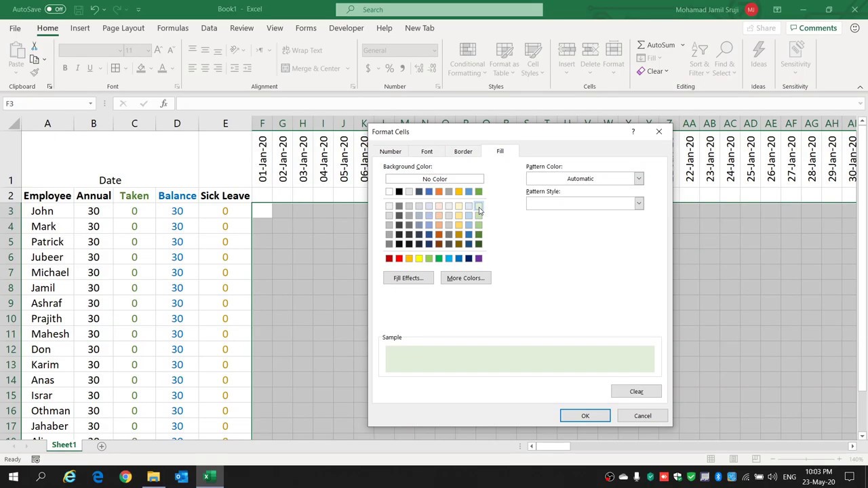Pick the red standard color swatch
The height and width of the screenshot is (488, 868).
399,258
